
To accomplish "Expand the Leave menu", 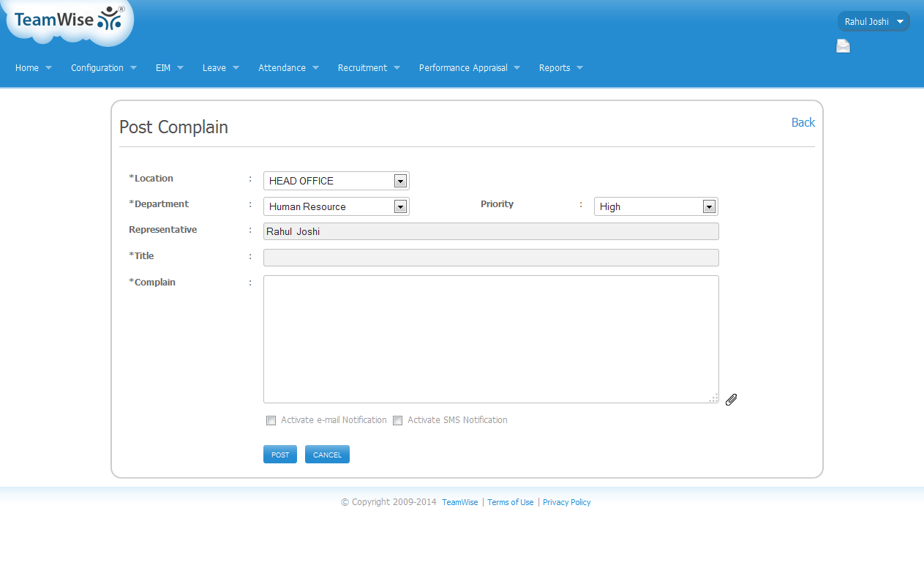I will click(220, 68).
